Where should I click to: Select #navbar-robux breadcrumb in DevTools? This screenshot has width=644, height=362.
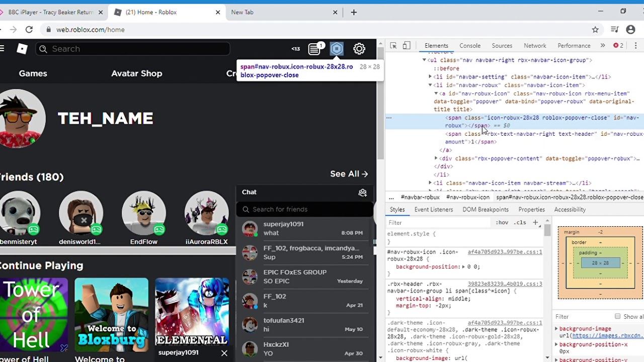coord(420,198)
